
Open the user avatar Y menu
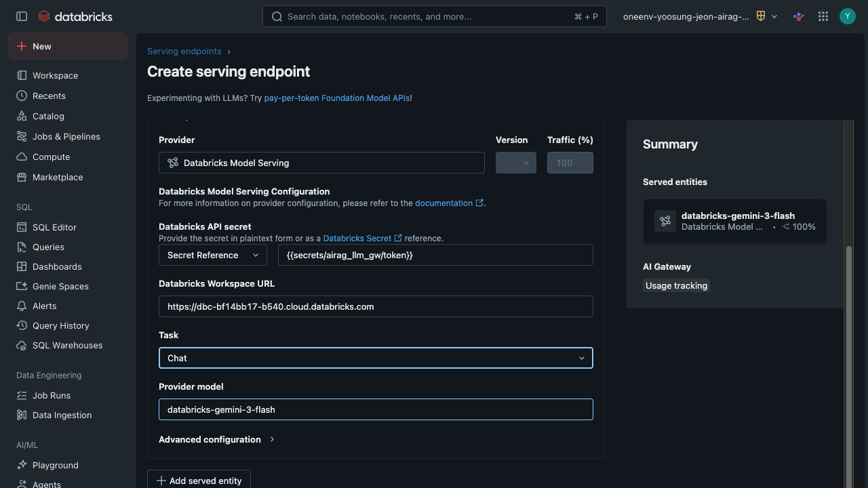pyautogui.click(x=848, y=16)
